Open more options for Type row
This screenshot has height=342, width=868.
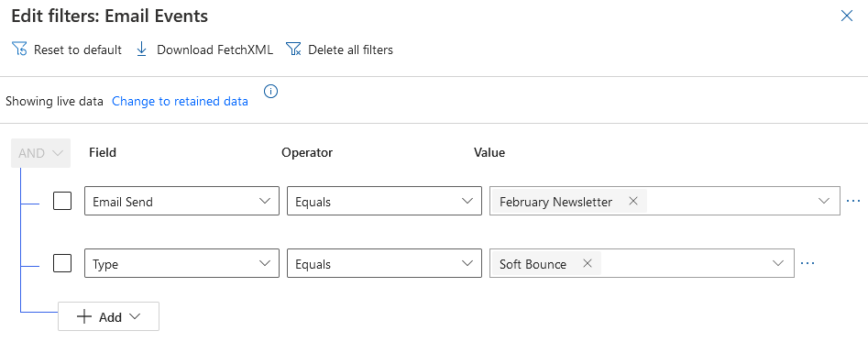(x=808, y=263)
